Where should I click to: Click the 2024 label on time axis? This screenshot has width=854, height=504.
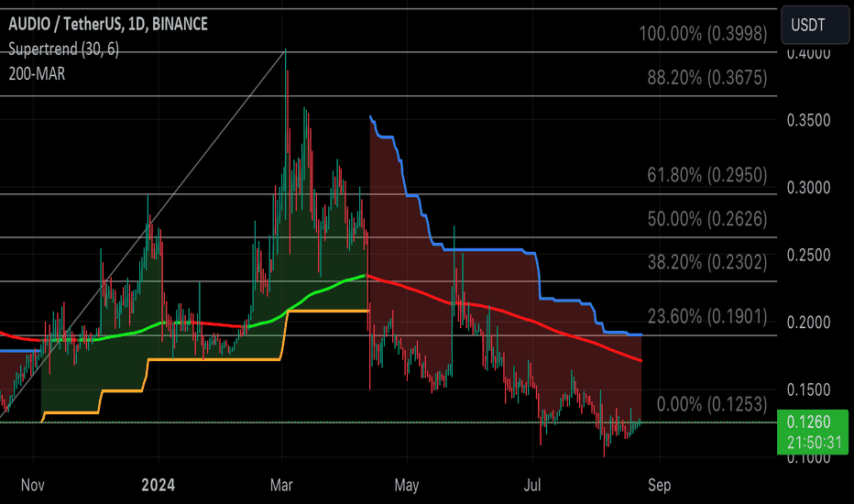tap(158, 485)
